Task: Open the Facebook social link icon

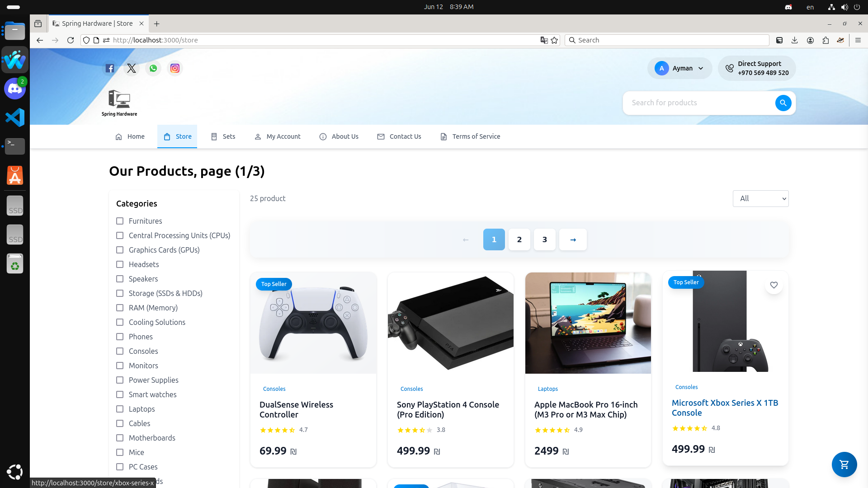Action: point(110,68)
